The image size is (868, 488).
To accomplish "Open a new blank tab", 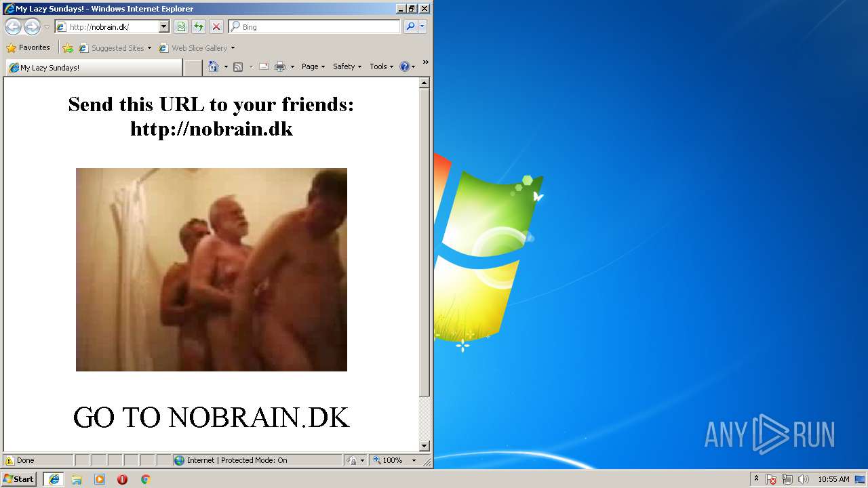I will tap(193, 68).
